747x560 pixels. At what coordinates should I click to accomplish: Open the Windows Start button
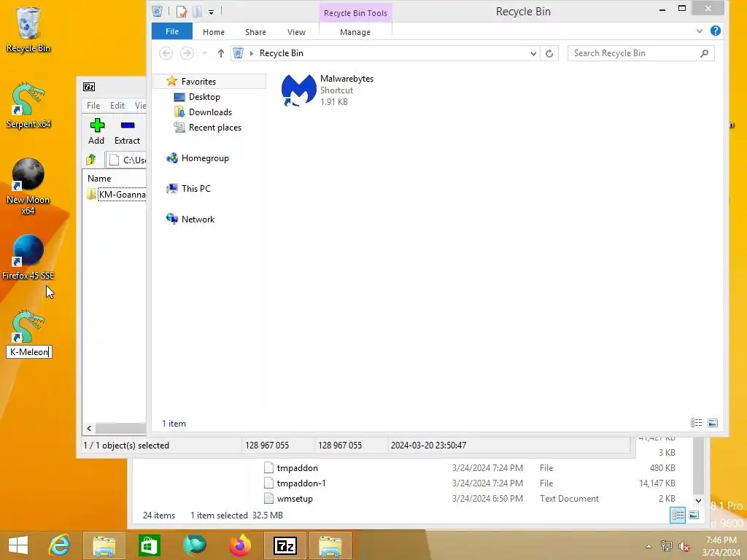18,545
